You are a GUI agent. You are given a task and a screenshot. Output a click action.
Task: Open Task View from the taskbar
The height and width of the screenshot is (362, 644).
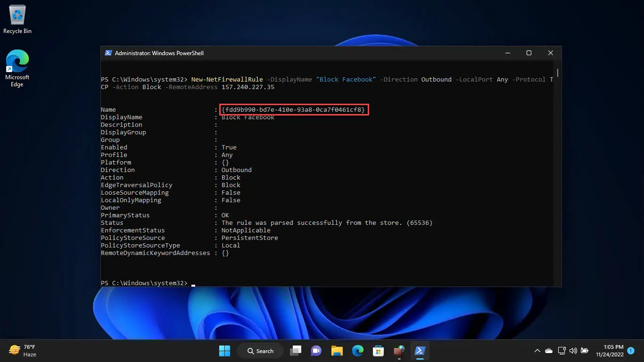point(296,351)
